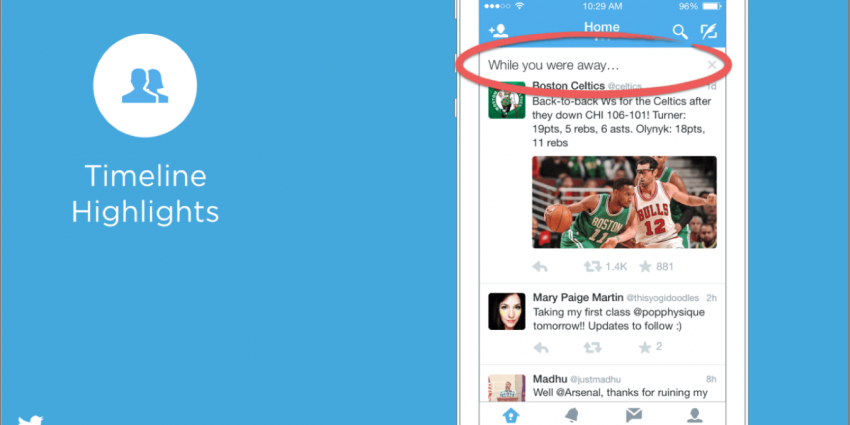Open Mary Paige Martin's profile picture
The image size is (850, 425).
(507, 310)
